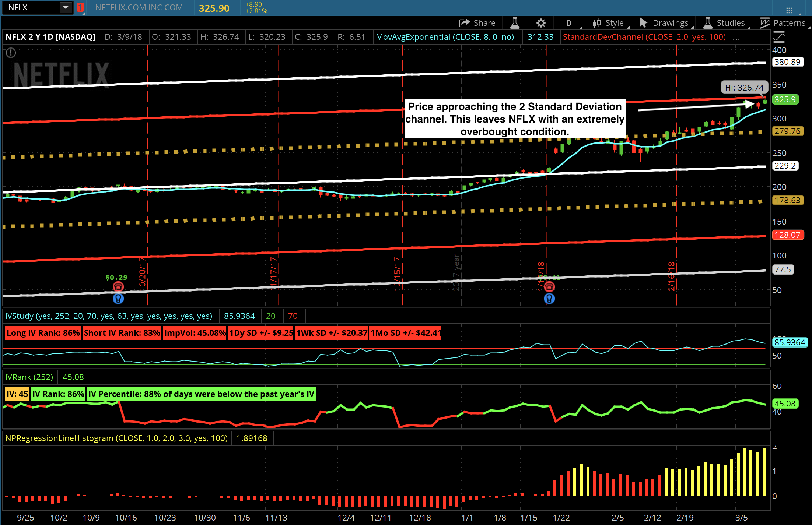Click the 11/17/17 expiration marker line

(279, 175)
